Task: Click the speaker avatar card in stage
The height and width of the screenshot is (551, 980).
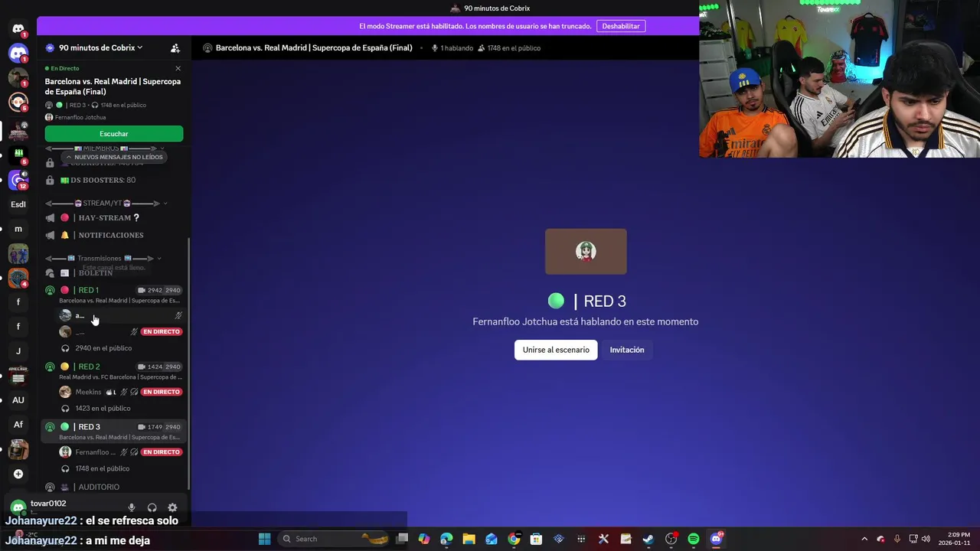Action: coord(586,251)
